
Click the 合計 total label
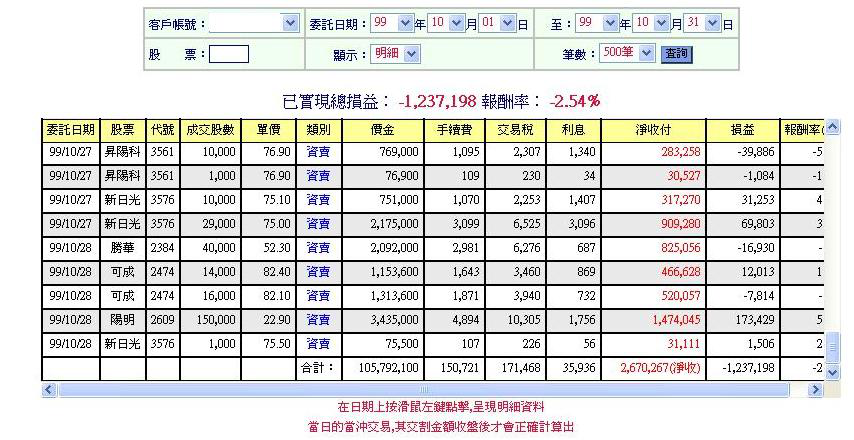tap(318, 368)
